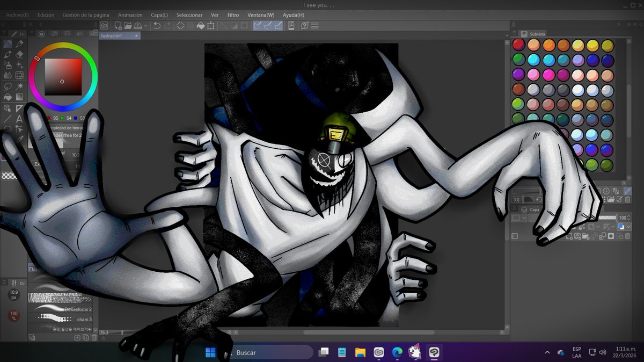Show hidden icons chevron in system tray
644x362 pixels.
547,352
